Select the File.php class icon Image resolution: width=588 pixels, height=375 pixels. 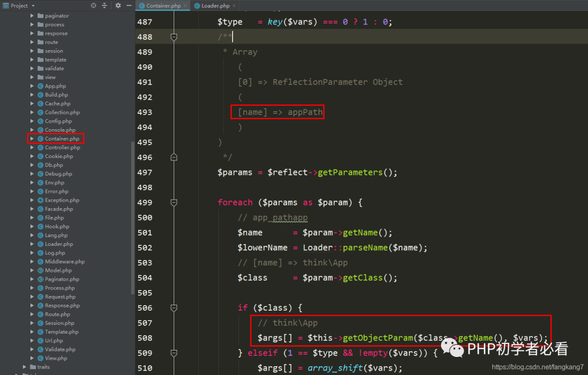pyautogui.click(x=40, y=217)
